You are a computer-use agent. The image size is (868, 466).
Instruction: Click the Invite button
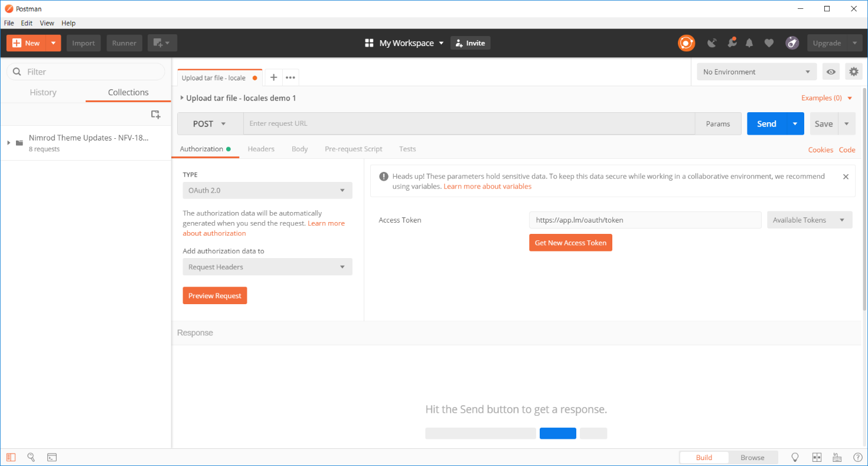pyautogui.click(x=471, y=43)
